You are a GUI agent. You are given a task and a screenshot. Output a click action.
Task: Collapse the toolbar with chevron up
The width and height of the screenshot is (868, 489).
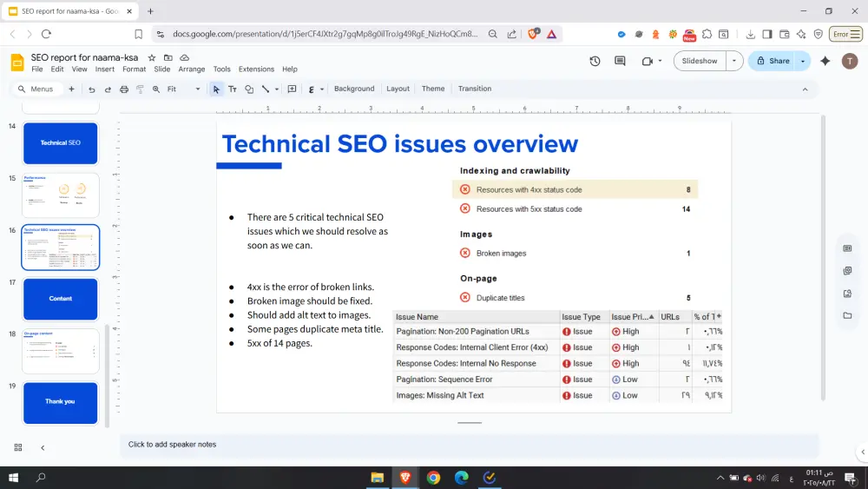point(805,89)
